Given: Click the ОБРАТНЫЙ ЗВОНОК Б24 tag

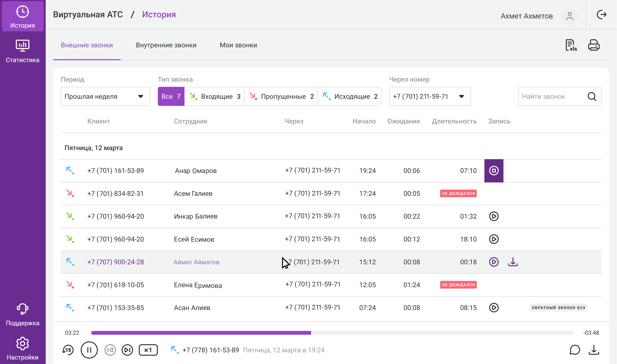Looking at the screenshot, I should tap(559, 308).
